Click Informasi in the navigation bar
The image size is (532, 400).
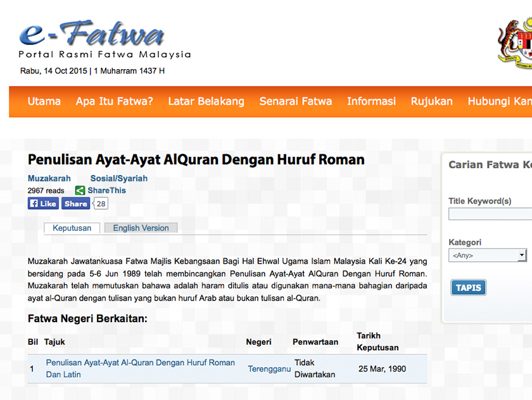coord(371,101)
